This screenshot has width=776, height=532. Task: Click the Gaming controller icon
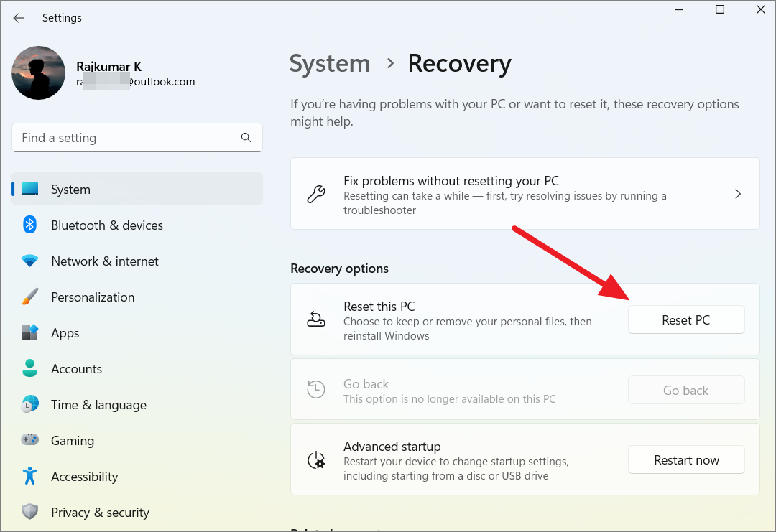(29, 439)
